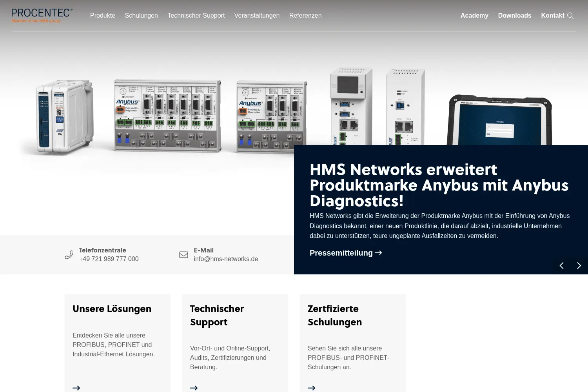Click the E-Mail label
588x392 pixels.
(204, 250)
